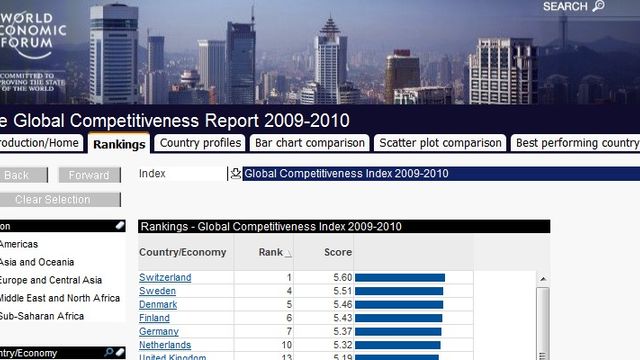Select the Best performing country tab
Viewport: 640px width, 360px height.
576,143
